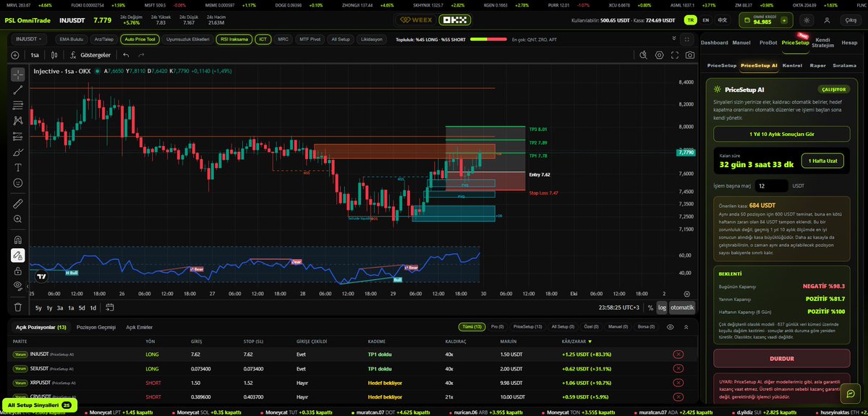Viewport: 868px width, 416px height.
Task: Select the 5d time range
Action: pyautogui.click(x=82, y=307)
